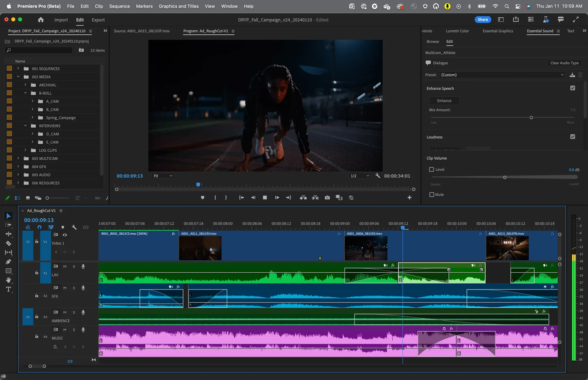The image size is (588, 380).
Task: Open the Preset dropdown menu
Action: coord(502,75)
